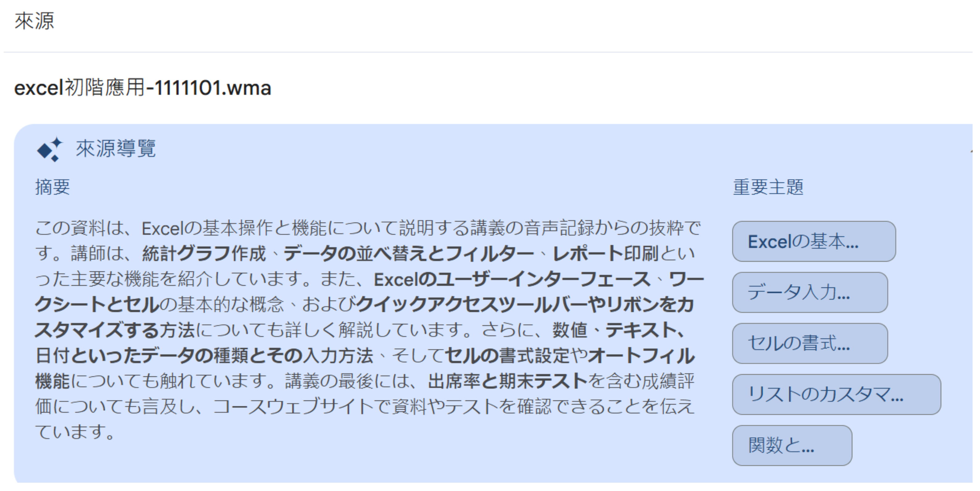
Task: Click the 來源導覽 header label
Action: pos(116,149)
